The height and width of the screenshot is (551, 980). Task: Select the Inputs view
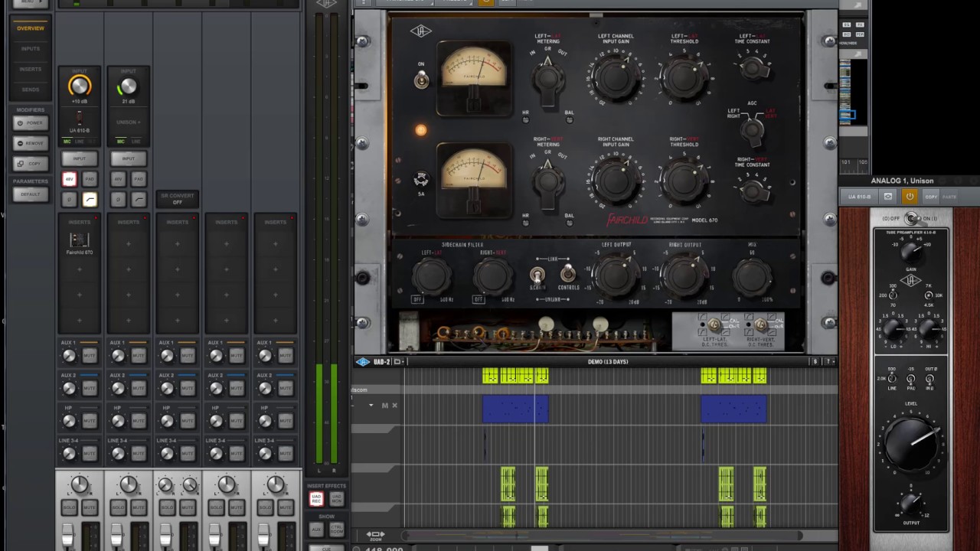pyautogui.click(x=31, y=49)
